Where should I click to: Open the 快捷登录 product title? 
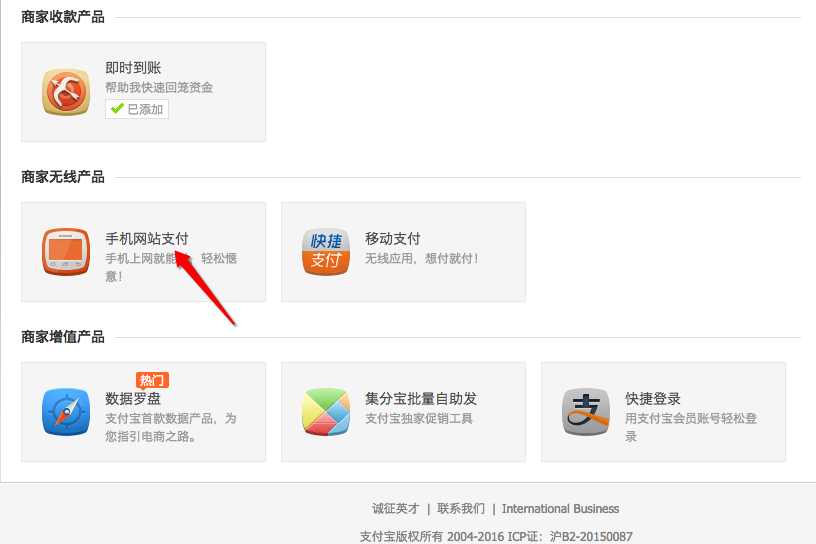pyautogui.click(x=653, y=399)
